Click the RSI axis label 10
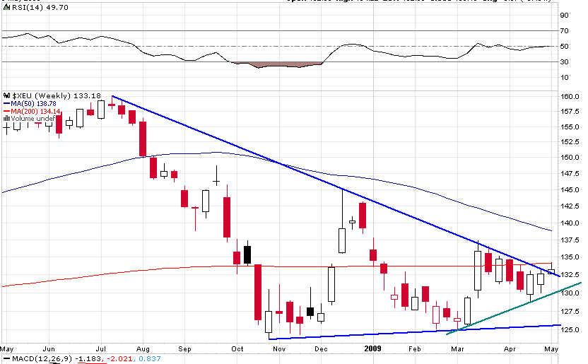The width and height of the screenshot is (588, 364). click(x=564, y=78)
